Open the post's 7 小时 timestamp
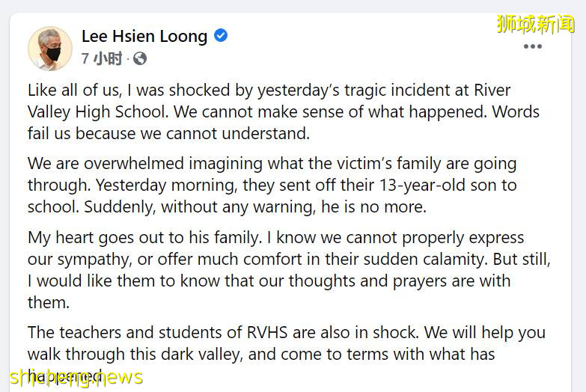The width and height of the screenshot is (586, 392). (101, 58)
